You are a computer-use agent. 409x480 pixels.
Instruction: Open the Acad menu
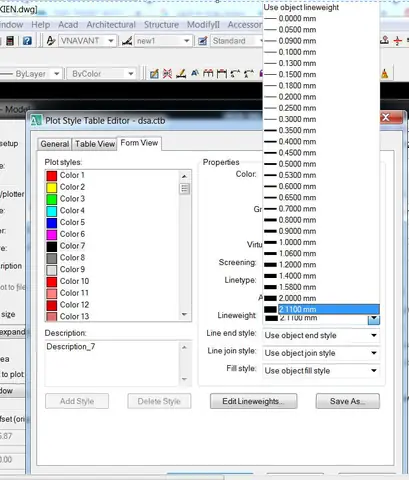click(68, 25)
